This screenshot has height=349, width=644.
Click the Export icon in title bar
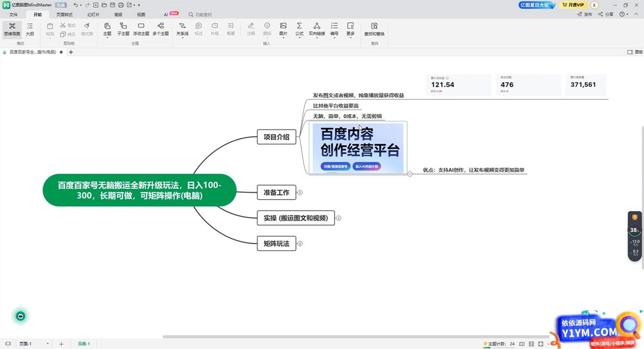point(129,5)
